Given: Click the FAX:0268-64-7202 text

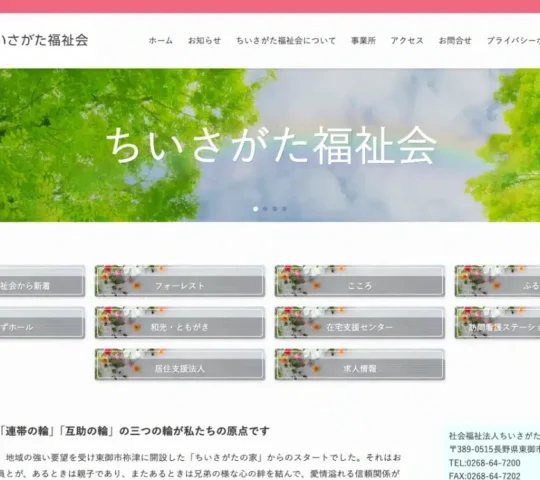Looking at the screenshot, I should tap(484, 476).
